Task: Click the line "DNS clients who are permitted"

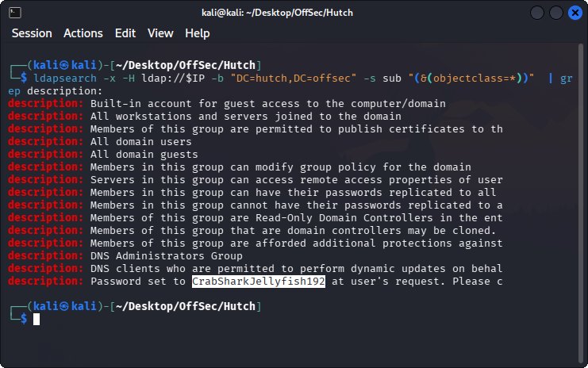Action: 256,269
